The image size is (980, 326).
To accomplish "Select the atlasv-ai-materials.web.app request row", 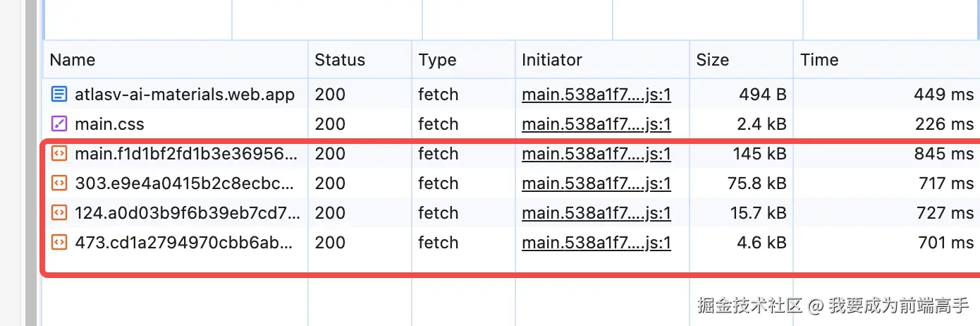I will (x=185, y=95).
